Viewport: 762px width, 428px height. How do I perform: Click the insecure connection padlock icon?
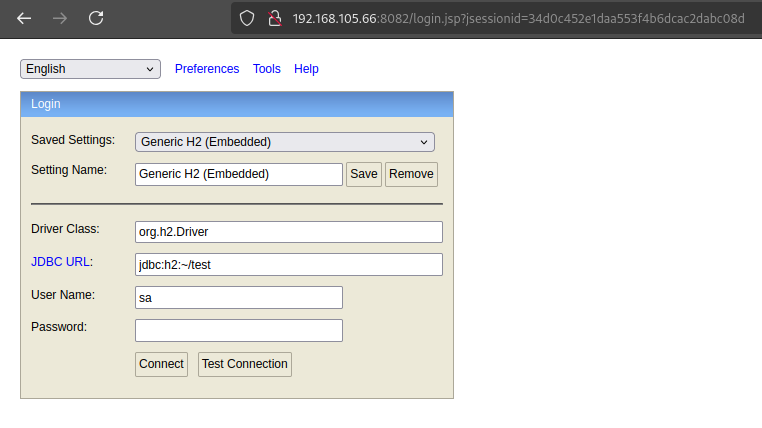click(x=275, y=18)
